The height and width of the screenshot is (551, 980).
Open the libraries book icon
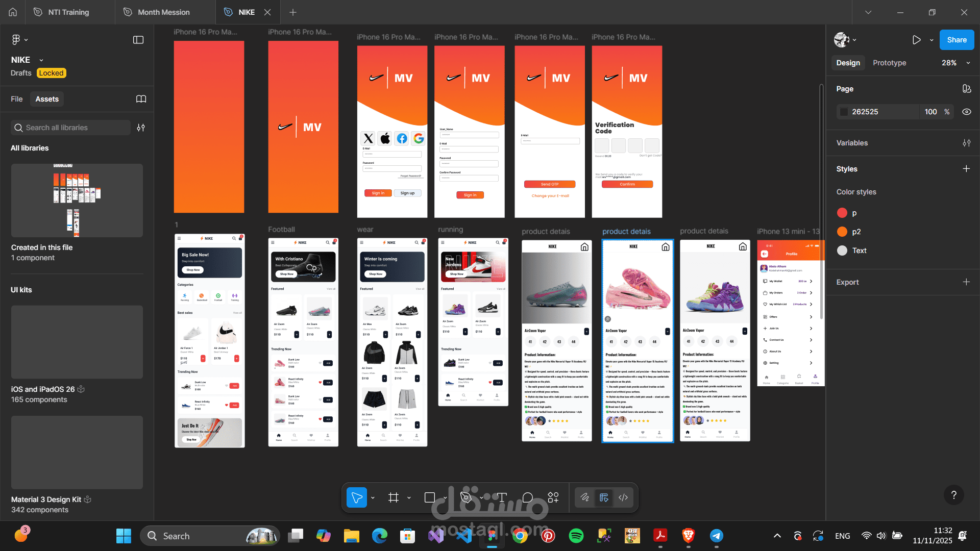coord(141,99)
